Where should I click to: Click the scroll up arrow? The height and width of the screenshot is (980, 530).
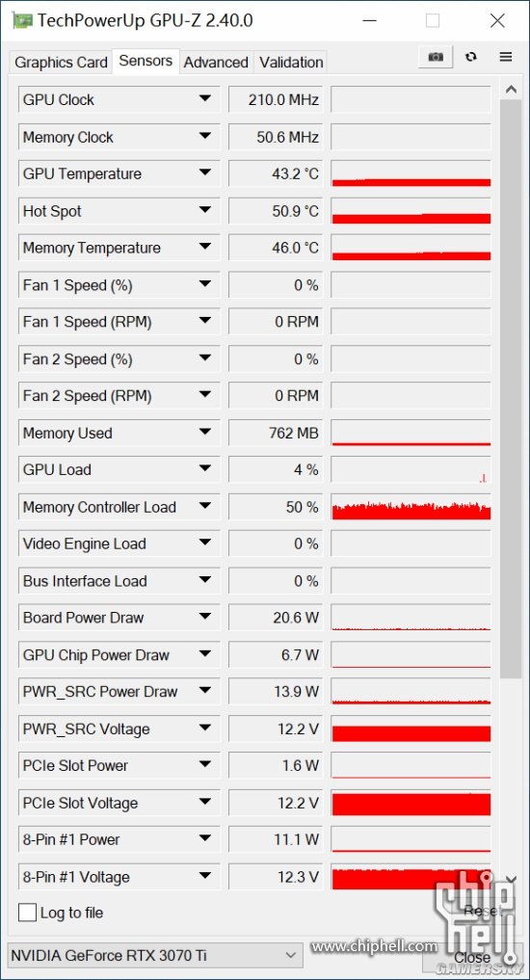(512, 90)
